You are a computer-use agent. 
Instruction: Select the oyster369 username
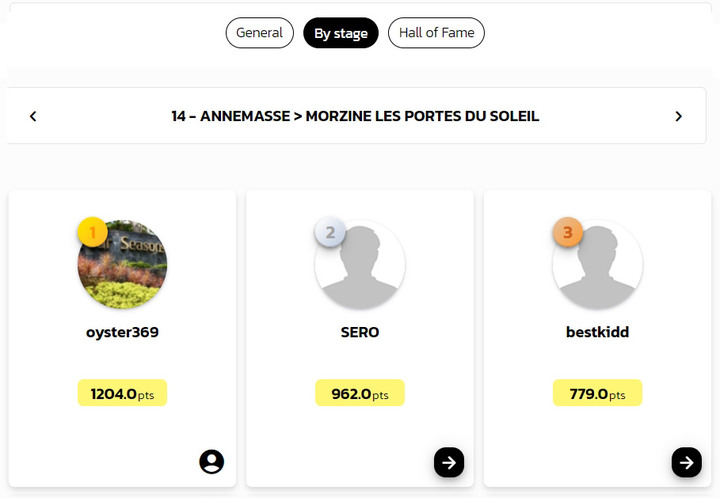122,332
